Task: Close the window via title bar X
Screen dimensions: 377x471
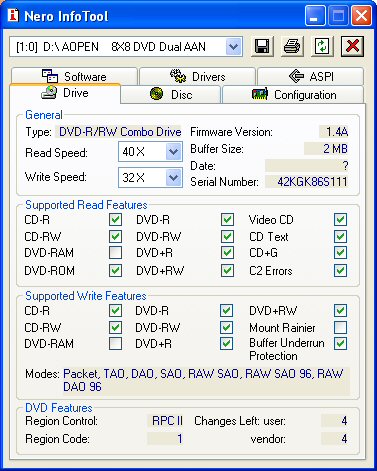Action: (361, 16)
